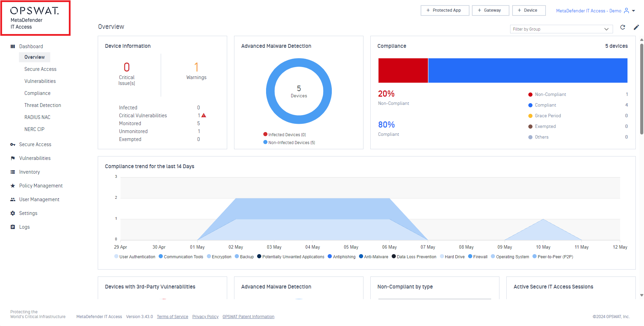
Task: Click the 0 Critical Issue(s) count
Action: pyautogui.click(x=127, y=67)
